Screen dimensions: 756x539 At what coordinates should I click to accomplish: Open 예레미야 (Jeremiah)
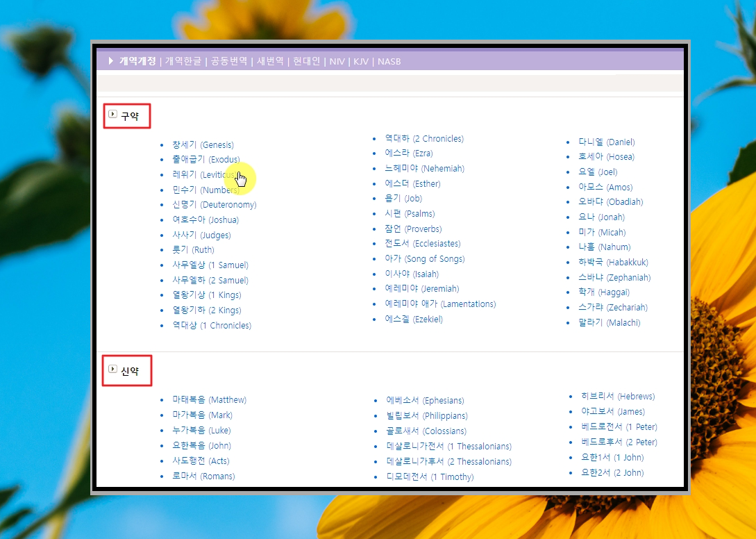[x=422, y=288]
